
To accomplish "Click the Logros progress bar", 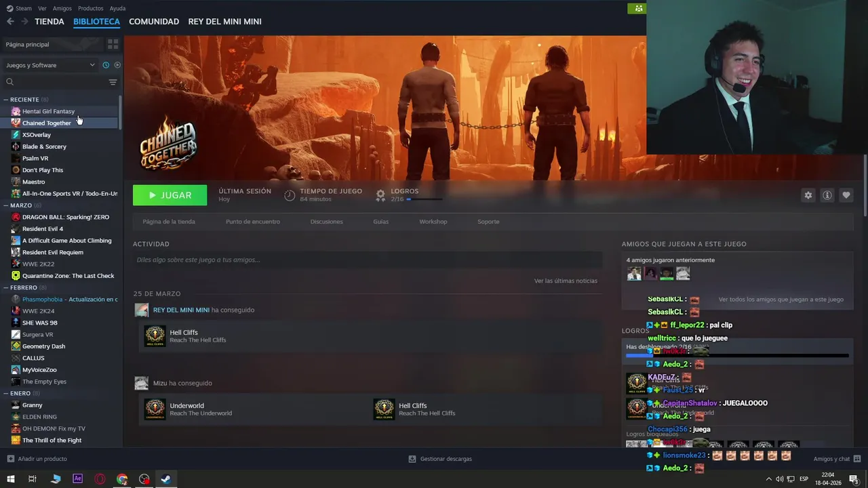I will [424, 199].
